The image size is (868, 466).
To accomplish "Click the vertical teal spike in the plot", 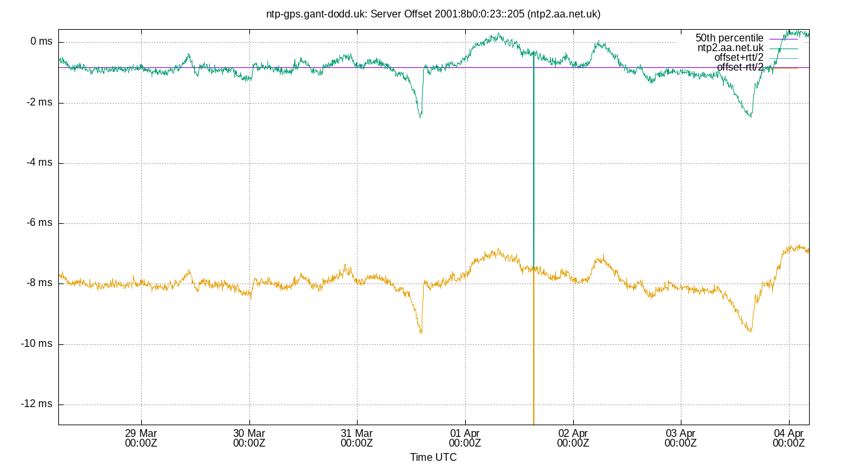I will [533, 162].
